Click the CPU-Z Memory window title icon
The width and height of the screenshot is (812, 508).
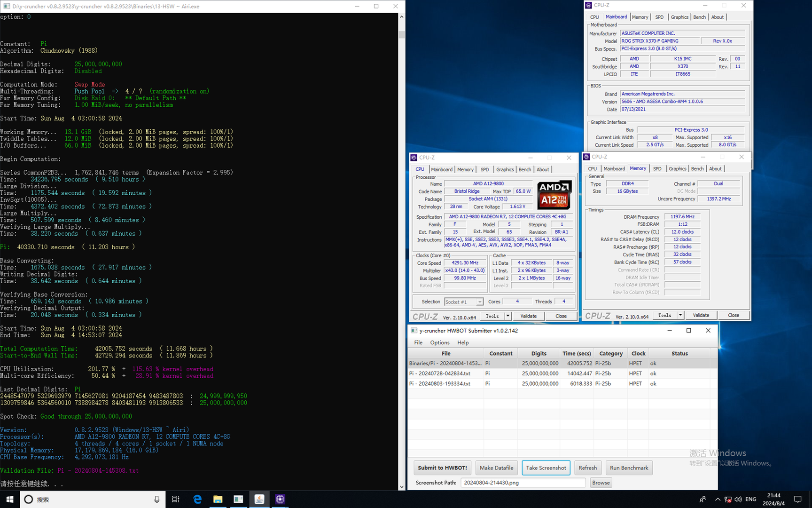[x=586, y=157]
